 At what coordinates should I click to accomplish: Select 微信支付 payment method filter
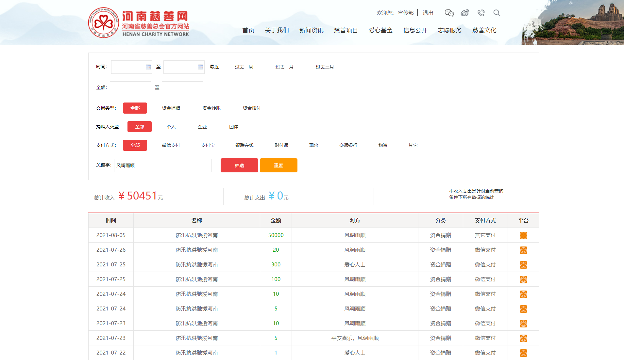tap(171, 145)
